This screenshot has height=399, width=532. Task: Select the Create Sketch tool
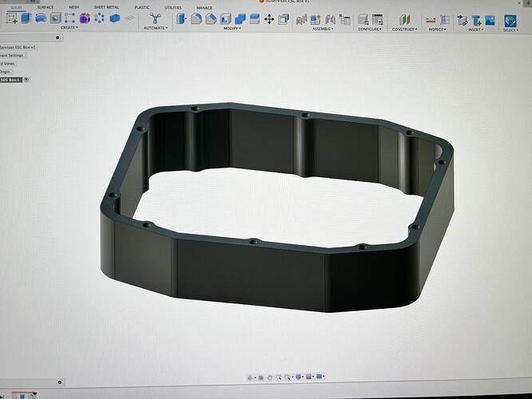[x=12, y=18]
